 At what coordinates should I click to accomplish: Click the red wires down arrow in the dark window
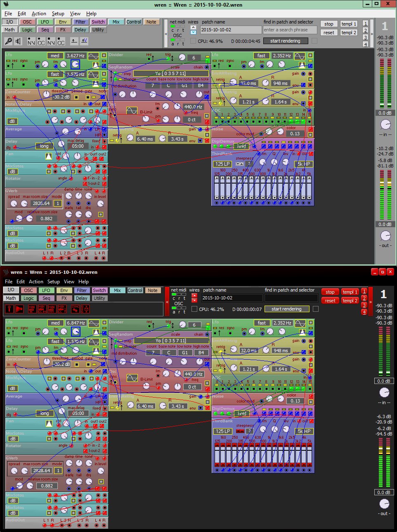click(194, 300)
